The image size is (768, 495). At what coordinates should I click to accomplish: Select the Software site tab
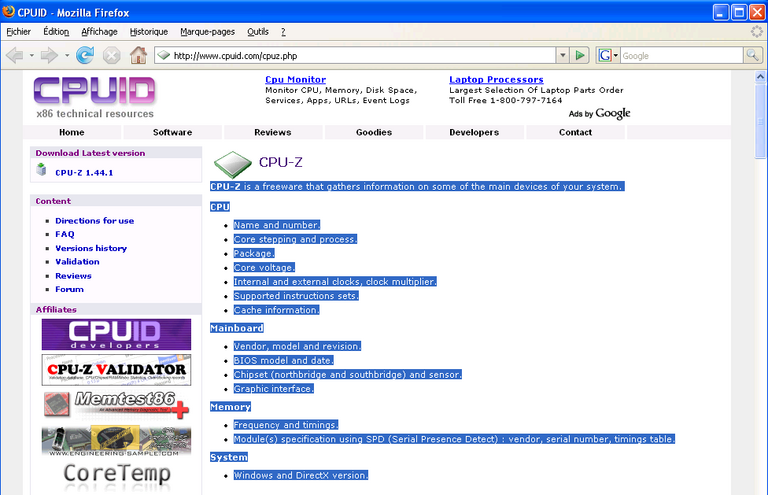(x=172, y=132)
